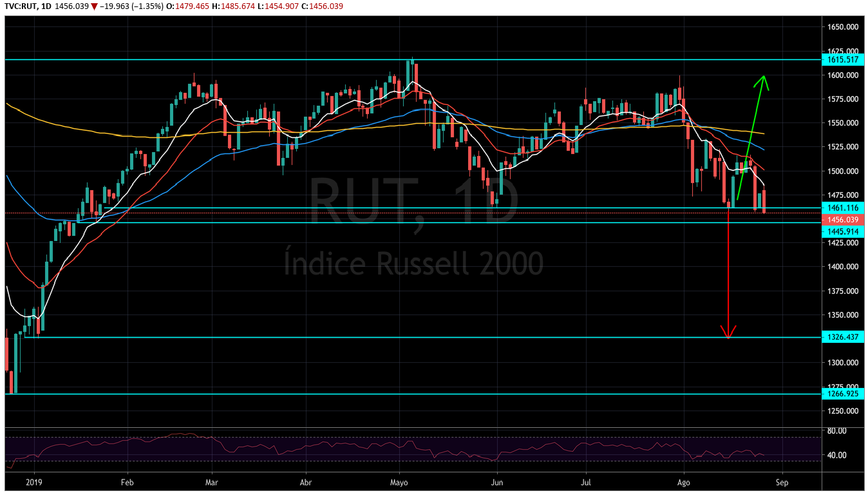The image size is (868, 493).
Task: Click the 1575.000 price axis label
Action: click(844, 99)
